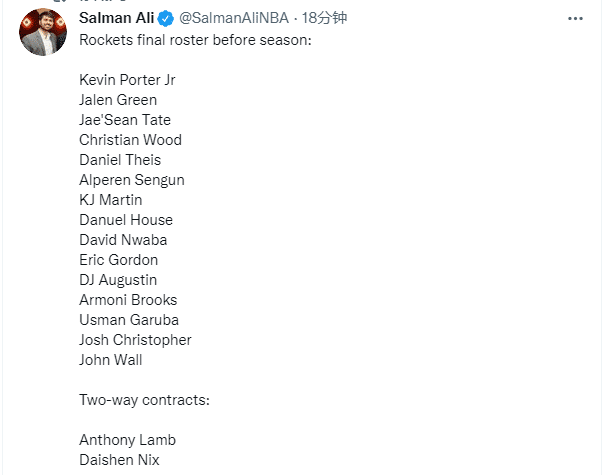Select the John Wall line
This screenshot has width=605, height=475.
click(x=111, y=359)
